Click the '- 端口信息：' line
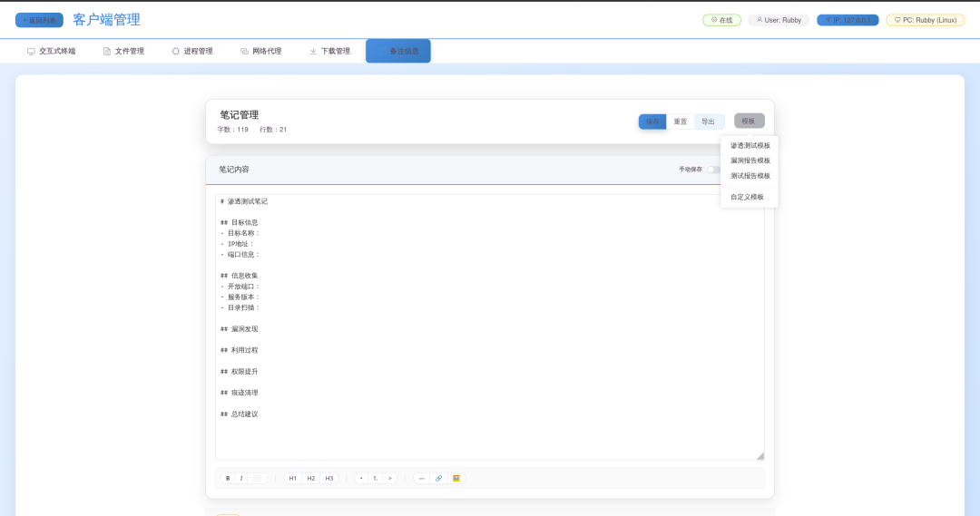Screen dimensions: 980x516 (x=240, y=254)
